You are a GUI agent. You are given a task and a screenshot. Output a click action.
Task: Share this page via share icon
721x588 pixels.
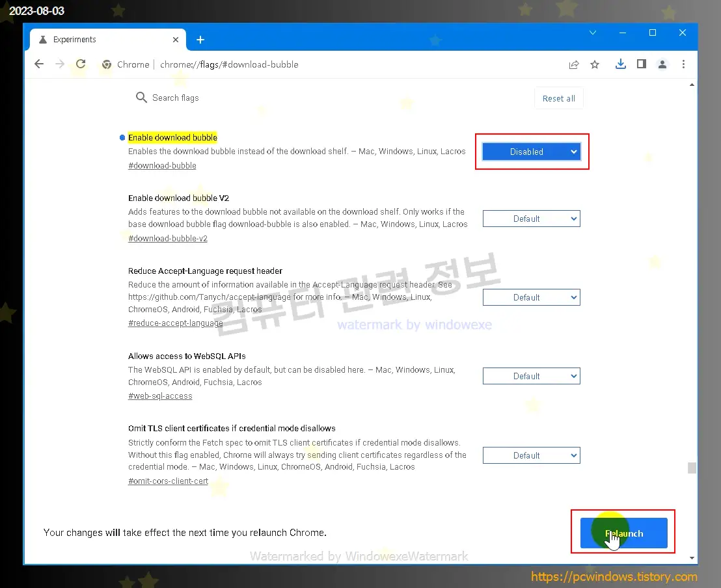574,64
